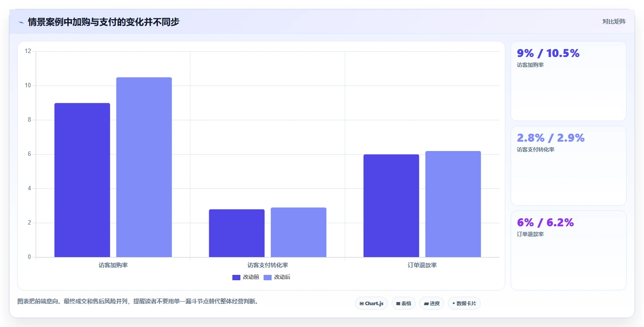Click the chart title 情景案例中加购与支付的变化并不同步
The image size is (644, 327).
103,22
